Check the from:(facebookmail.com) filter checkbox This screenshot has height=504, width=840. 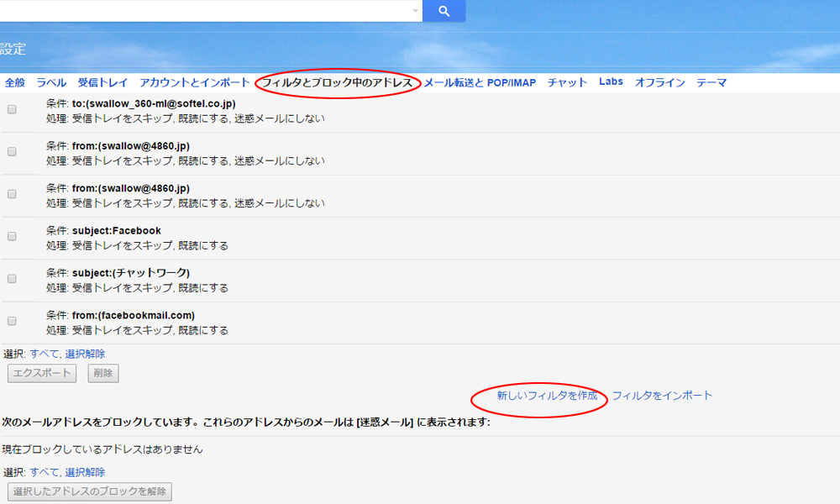[12, 321]
